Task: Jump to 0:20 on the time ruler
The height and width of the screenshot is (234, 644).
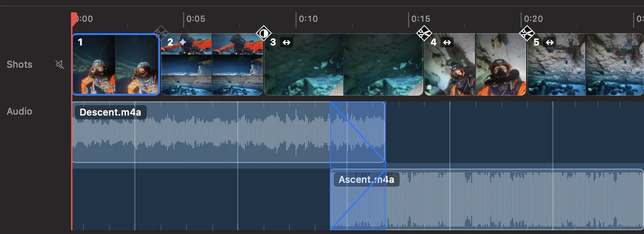Action: click(533, 19)
